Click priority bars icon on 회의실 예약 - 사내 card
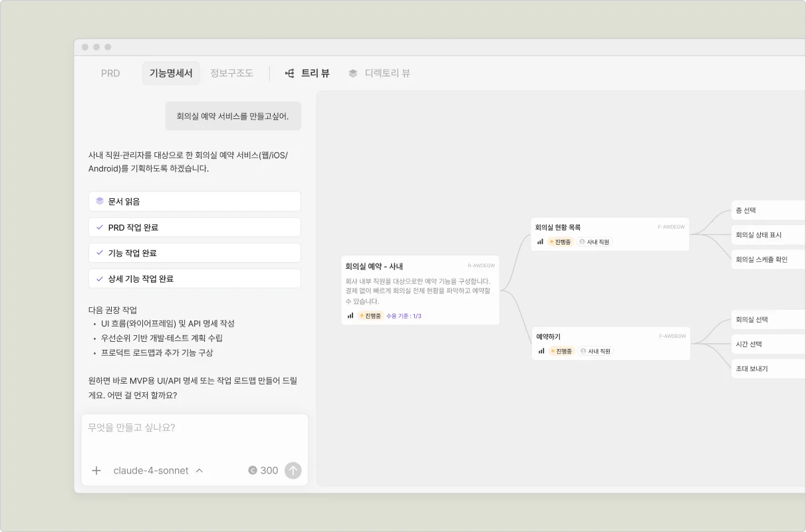Viewport: 806px width, 532px height. pyautogui.click(x=350, y=316)
